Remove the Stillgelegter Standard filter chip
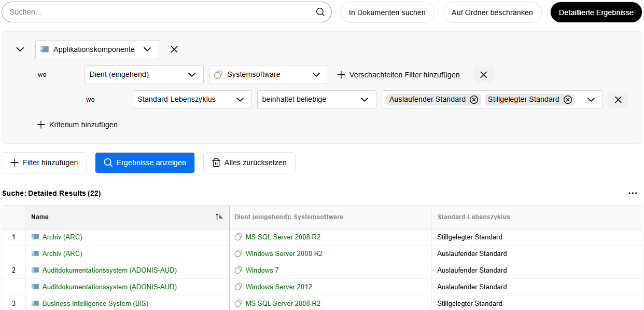Image resolution: width=644 pixels, height=310 pixels. pos(568,99)
